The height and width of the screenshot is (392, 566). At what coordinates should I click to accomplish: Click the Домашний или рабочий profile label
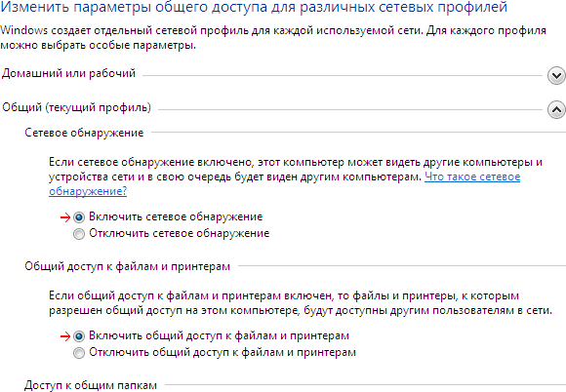point(68,73)
